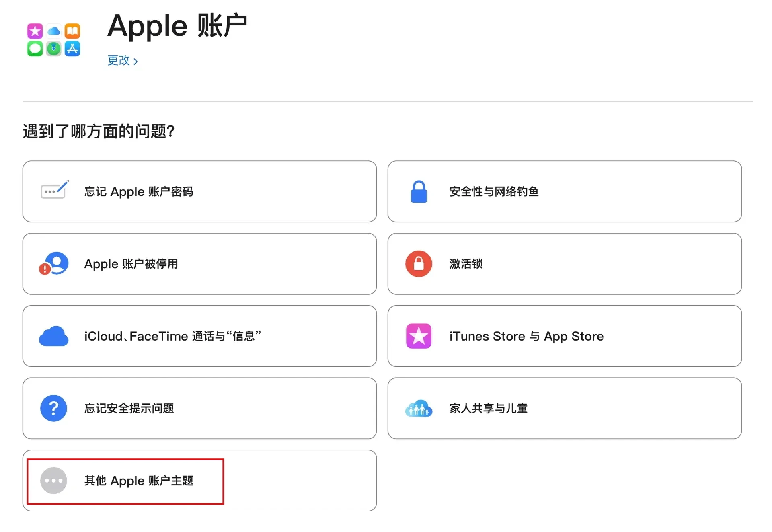Expand the chevron next to 更改
Image resolution: width=772 pixels, height=532 pixels.
pos(136,62)
